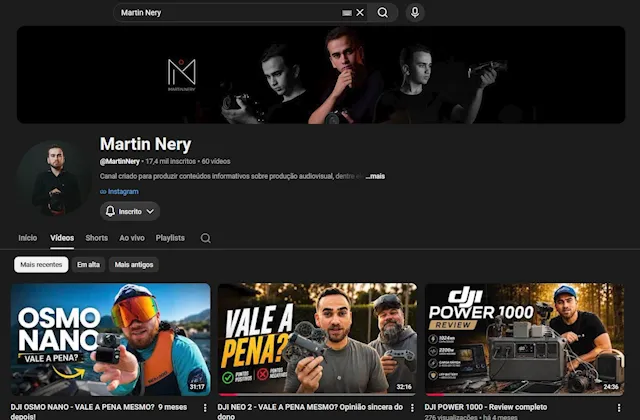Screen dimensions: 640x420
Task: Open the Instagram link
Action: [123, 191]
